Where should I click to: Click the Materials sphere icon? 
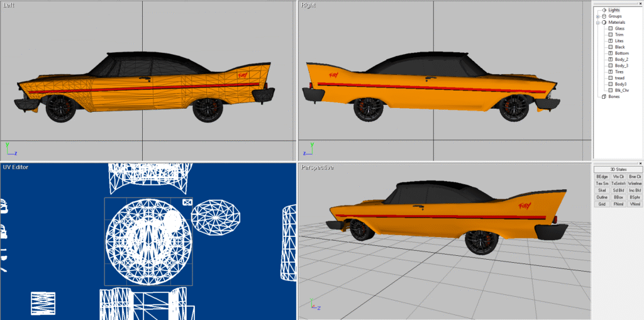click(x=604, y=23)
